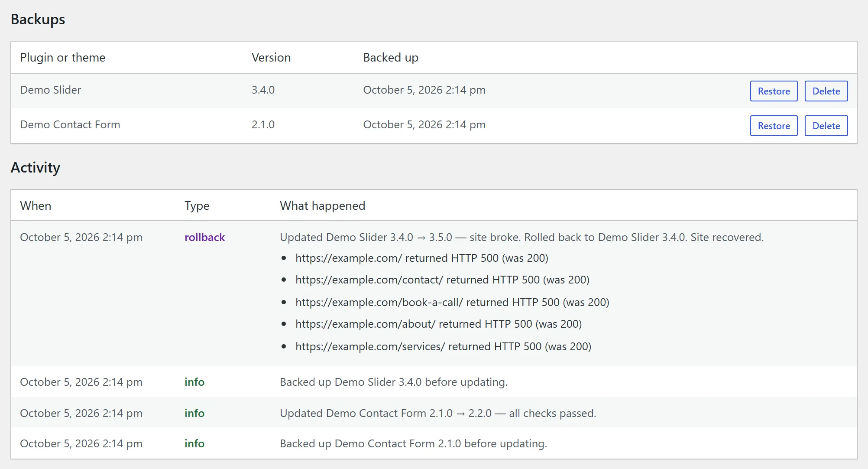Click 'Backed up Demo Contact Form 2.1.0 before updating.'
The height and width of the screenshot is (469, 868).
(x=414, y=443)
